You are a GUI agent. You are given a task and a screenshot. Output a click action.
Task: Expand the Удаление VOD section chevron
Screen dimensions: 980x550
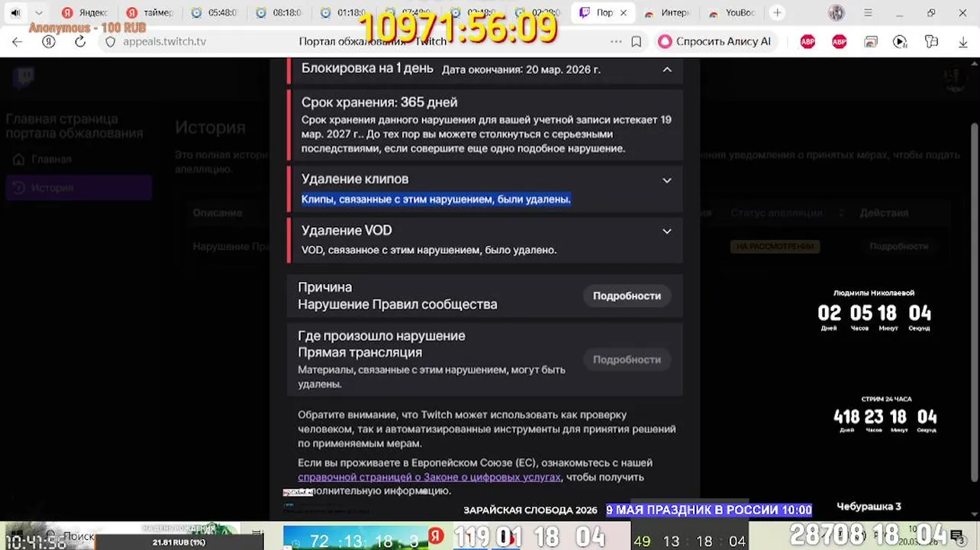point(666,231)
